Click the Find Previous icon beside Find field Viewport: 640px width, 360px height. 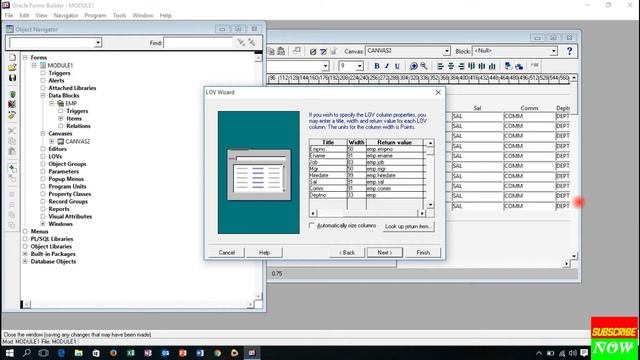252,42
